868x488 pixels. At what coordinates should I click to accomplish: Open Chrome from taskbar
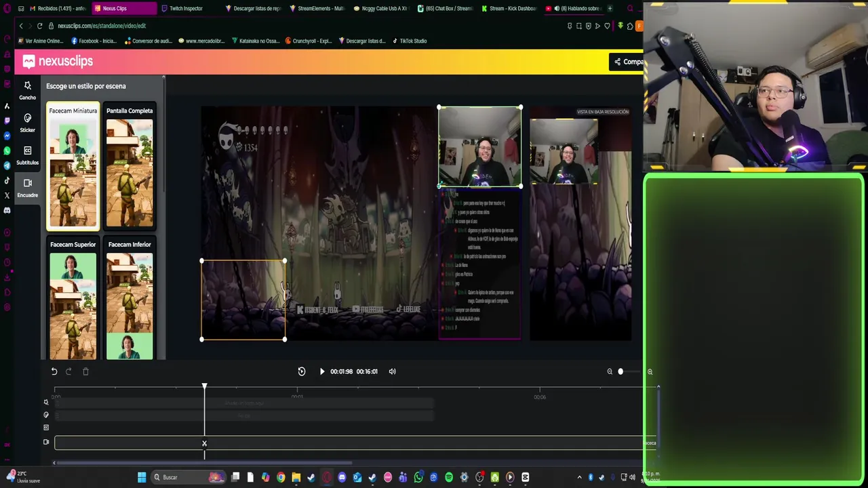click(x=281, y=477)
